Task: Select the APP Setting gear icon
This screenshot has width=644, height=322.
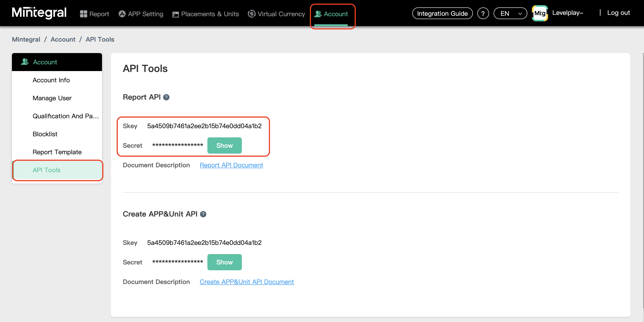Action: [x=122, y=14]
